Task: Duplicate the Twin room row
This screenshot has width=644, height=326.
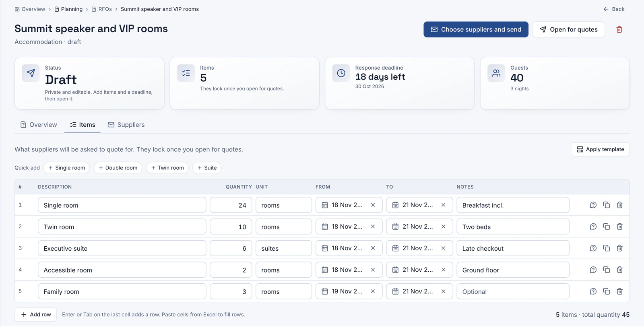Action: coord(607,227)
